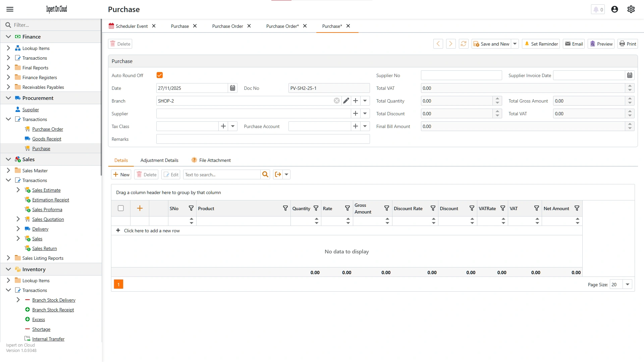Viewport: 644px width, 362px height.
Task: Expand the Supplier lookup dropdown arrow
Action: point(365,113)
